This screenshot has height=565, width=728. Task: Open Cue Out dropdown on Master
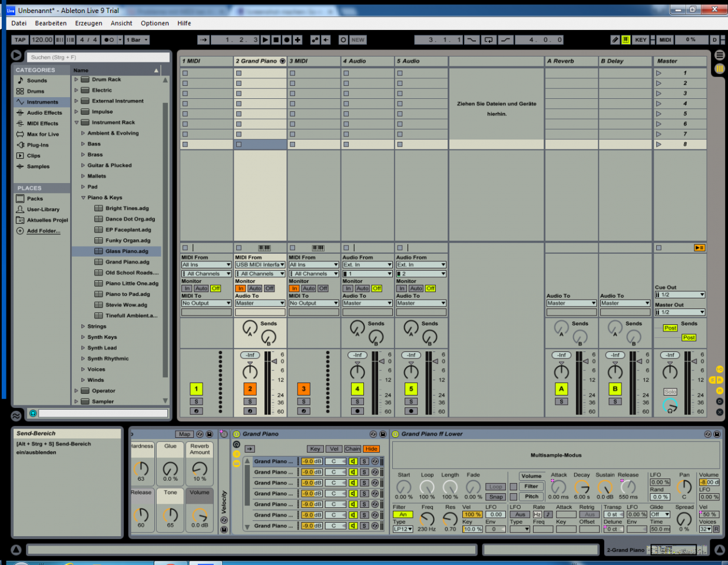coord(680,295)
